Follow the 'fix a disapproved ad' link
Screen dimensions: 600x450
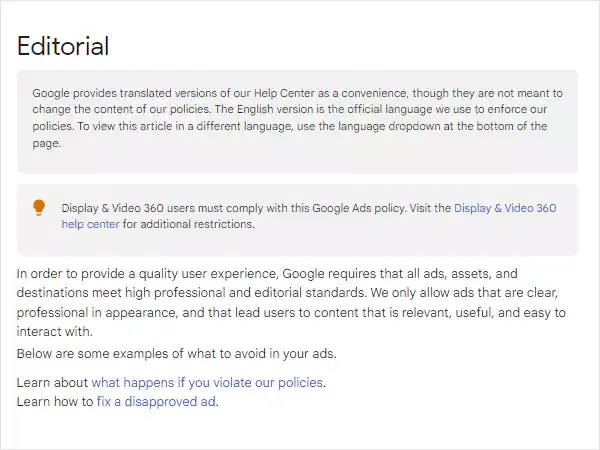[x=156, y=401]
